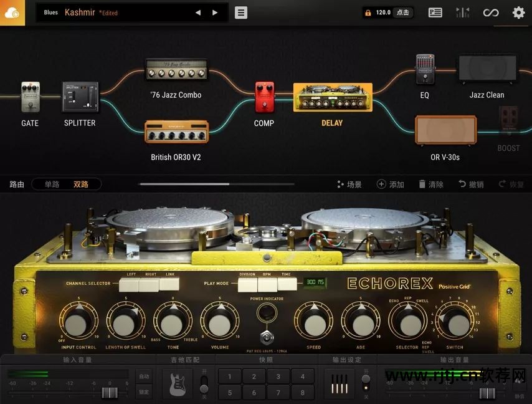The width and height of the screenshot is (532, 404).
Task: Go to next preset with right arrow
Action: click(x=215, y=12)
